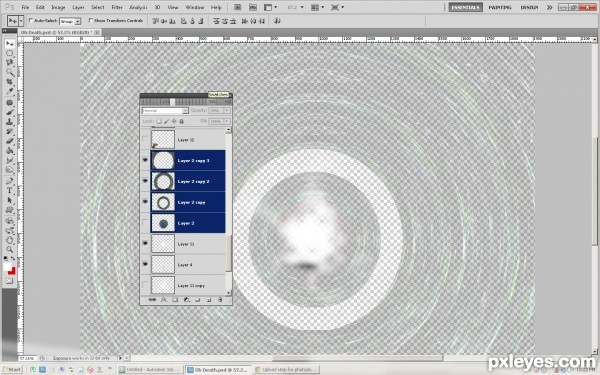Switch to Essentials workspace
This screenshot has width=600, height=375.
coord(466,7)
